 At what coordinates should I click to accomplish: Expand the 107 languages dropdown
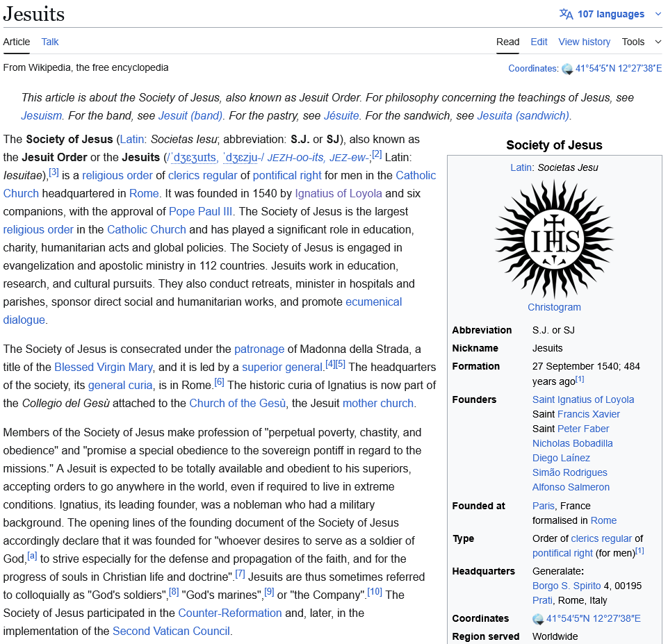tap(610, 14)
